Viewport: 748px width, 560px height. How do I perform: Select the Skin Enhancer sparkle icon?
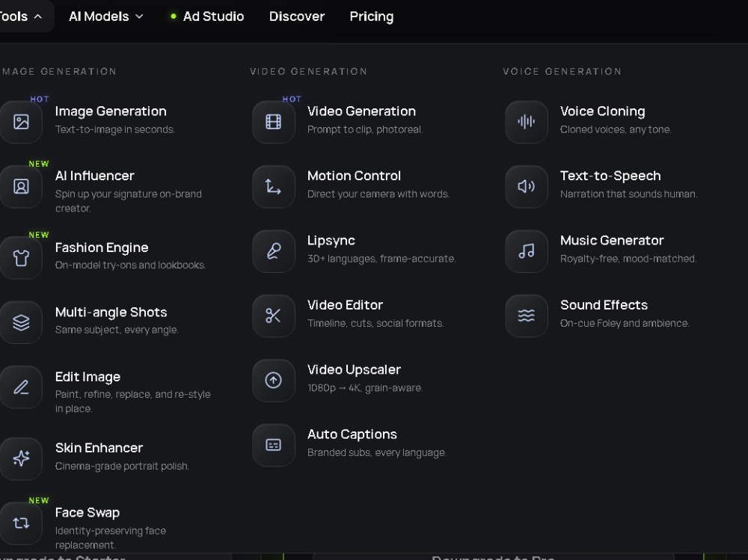tap(21, 458)
